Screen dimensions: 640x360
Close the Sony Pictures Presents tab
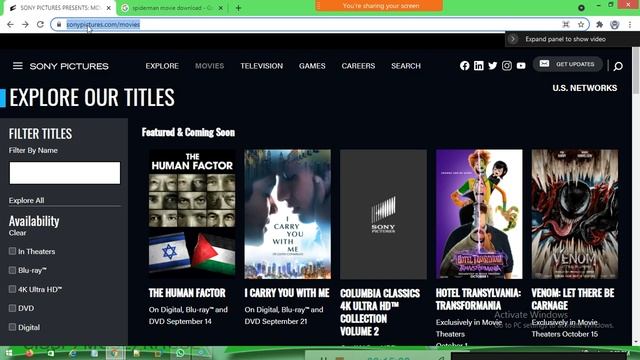[x=109, y=8]
